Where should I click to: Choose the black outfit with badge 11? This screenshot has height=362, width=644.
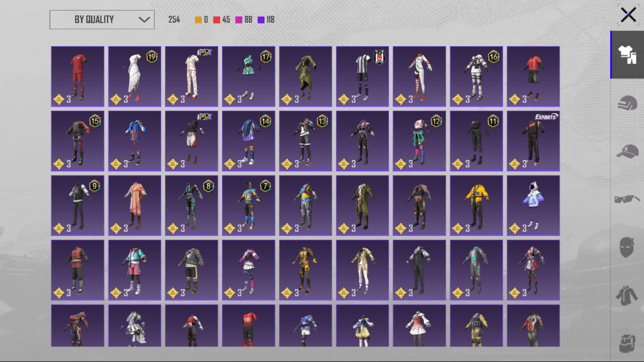pos(476,141)
